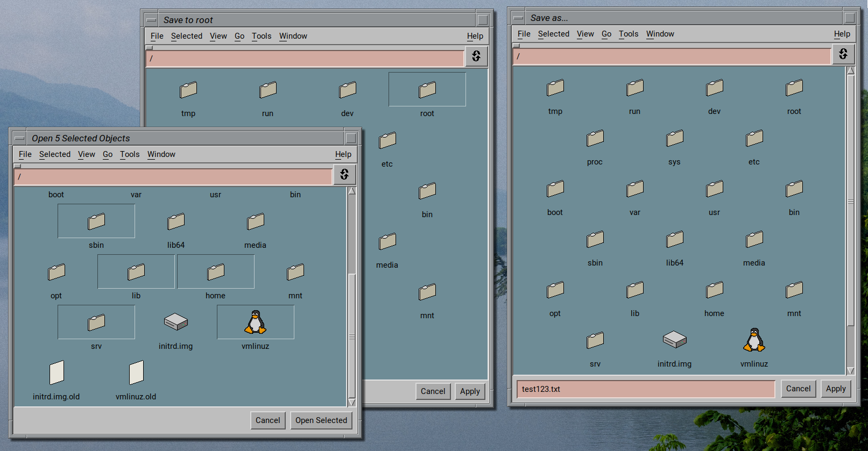The height and width of the screenshot is (451, 868).
Task: Click the Open Selected button
Action: pos(321,420)
